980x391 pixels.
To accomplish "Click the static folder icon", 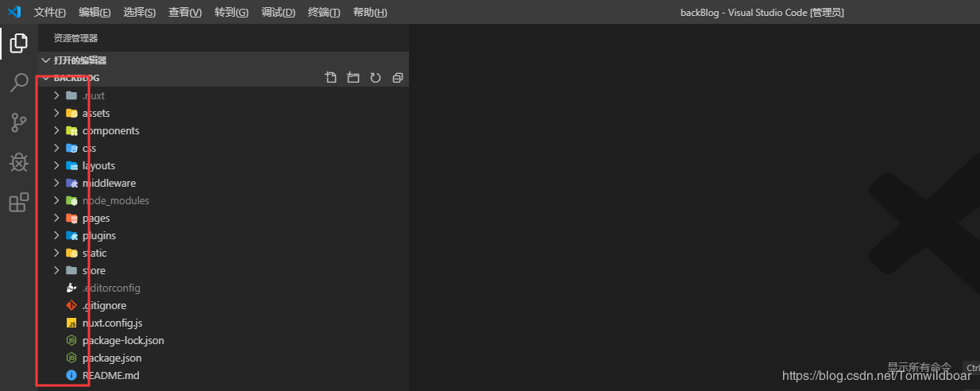I will pos(71,253).
